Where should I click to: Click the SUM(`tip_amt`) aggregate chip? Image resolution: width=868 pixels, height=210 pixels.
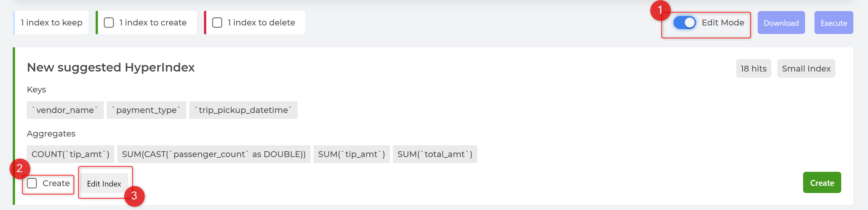351,154
